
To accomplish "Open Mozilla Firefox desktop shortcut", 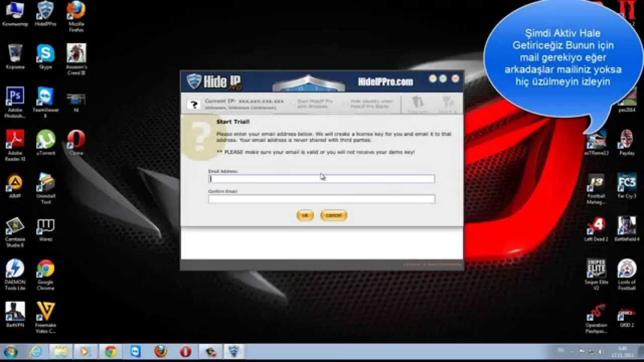I will 76,17.
